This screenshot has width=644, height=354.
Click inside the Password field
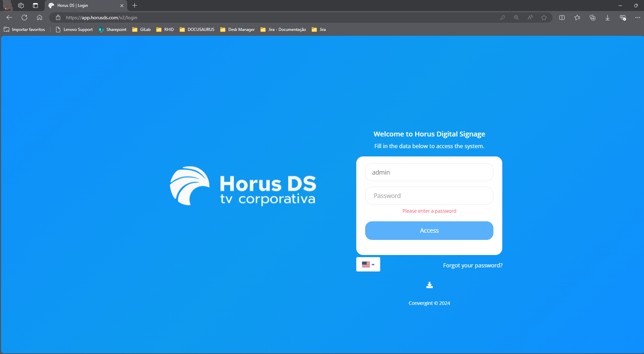click(x=429, y=196)
